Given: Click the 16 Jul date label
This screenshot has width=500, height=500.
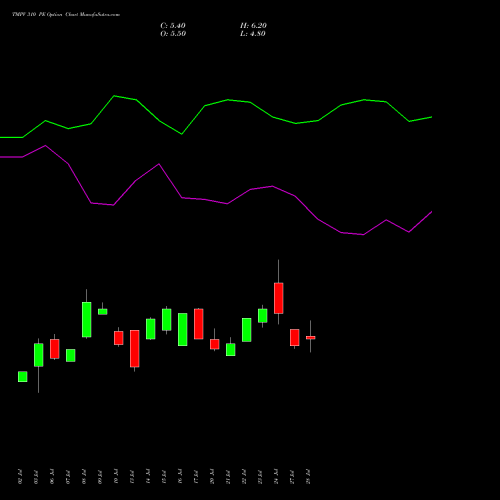Looking at the screenshot, I should 180,477.
